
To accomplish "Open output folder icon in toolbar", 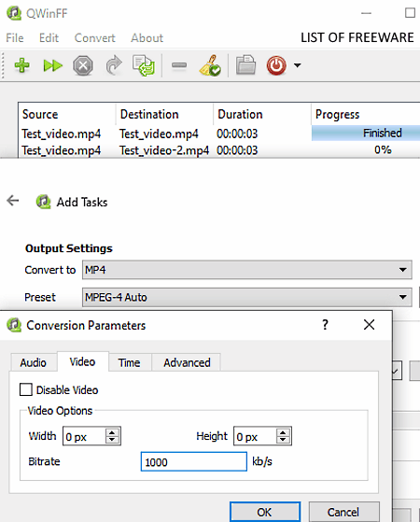I will [245, 65].
